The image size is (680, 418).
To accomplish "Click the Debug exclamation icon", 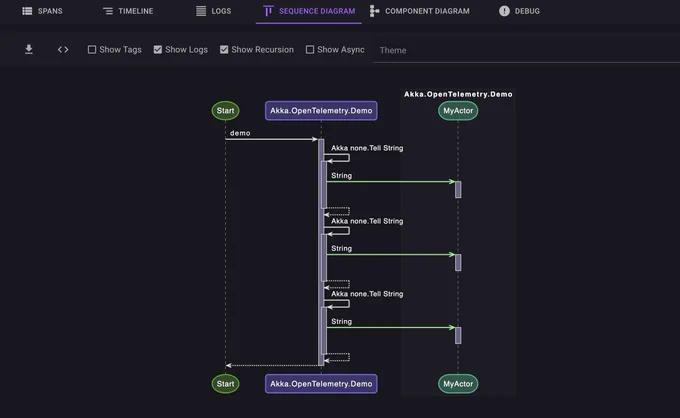I will pos(504,11).
